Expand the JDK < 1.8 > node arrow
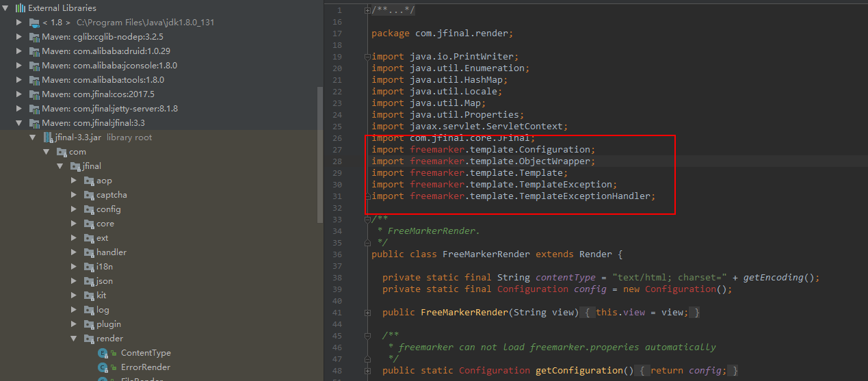 click(x=20, y=23)
